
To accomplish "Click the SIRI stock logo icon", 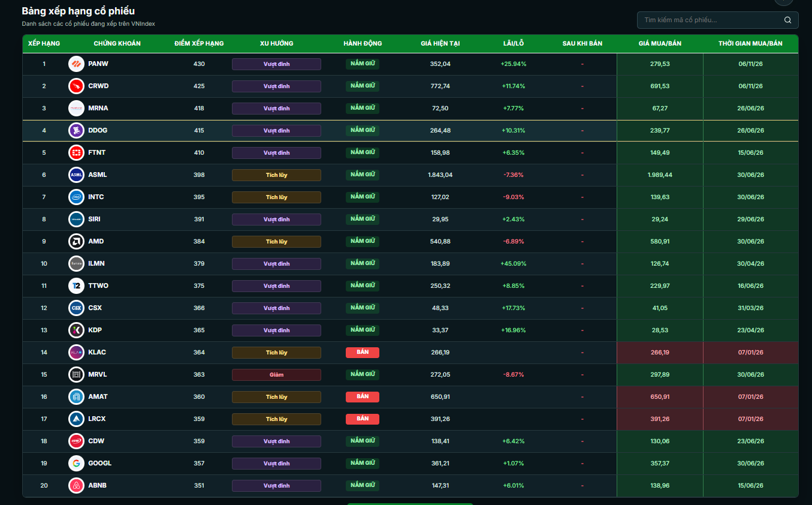I will (76, 219).
